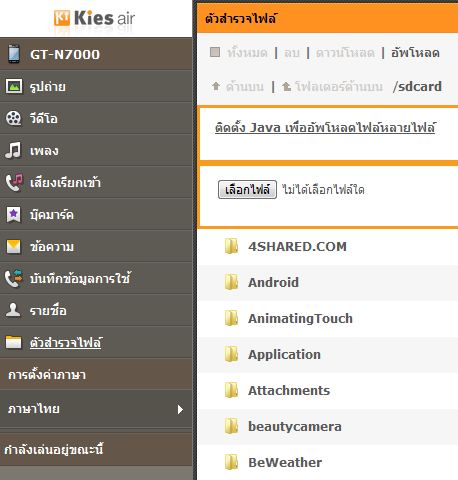Toggle the ทั้งหมด select-all checkbox
Screen dimensions: 458x480
point(215,52)
